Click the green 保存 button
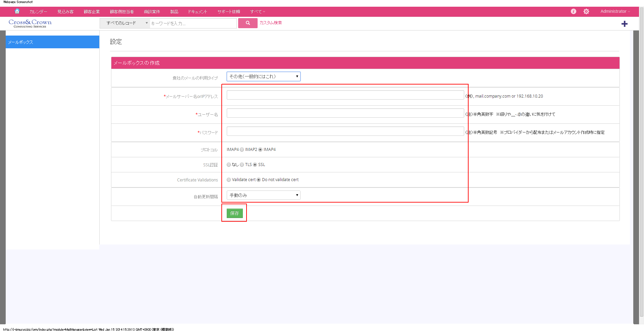Image resolution: width=644 pixels, height=331 pixels. tap(234, 213)
